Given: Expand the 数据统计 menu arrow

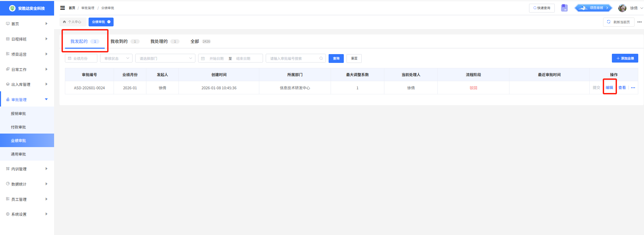Looking at the screenshot, I should tap(46, 184).
